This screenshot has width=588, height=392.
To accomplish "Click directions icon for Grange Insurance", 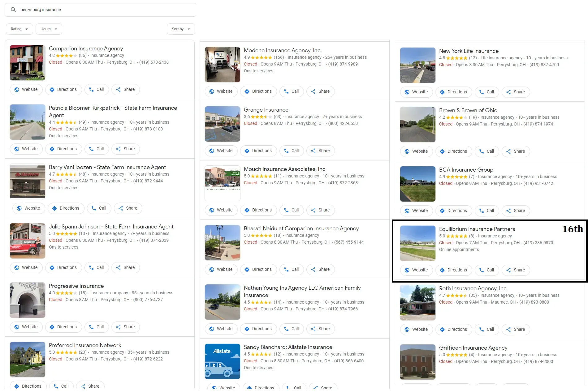I will click(x=247, y=151).
